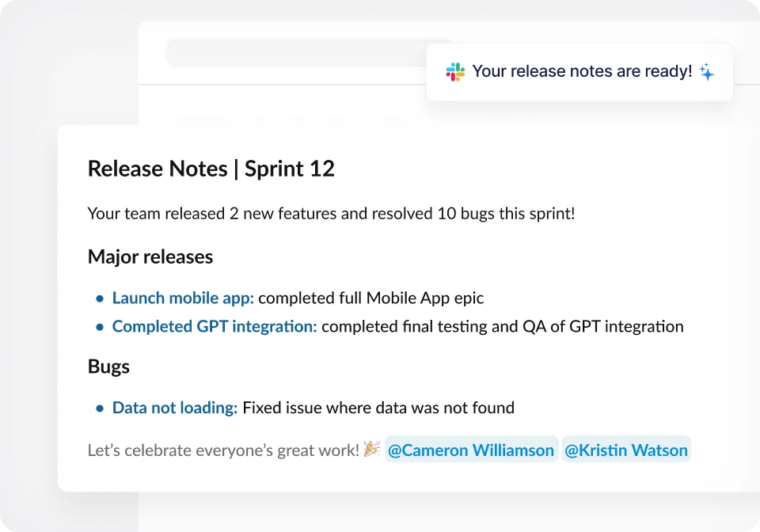Click the bullet before Launch mobile app
The height and width of the screenshot is (532, 760).
[x=100, y=298]
